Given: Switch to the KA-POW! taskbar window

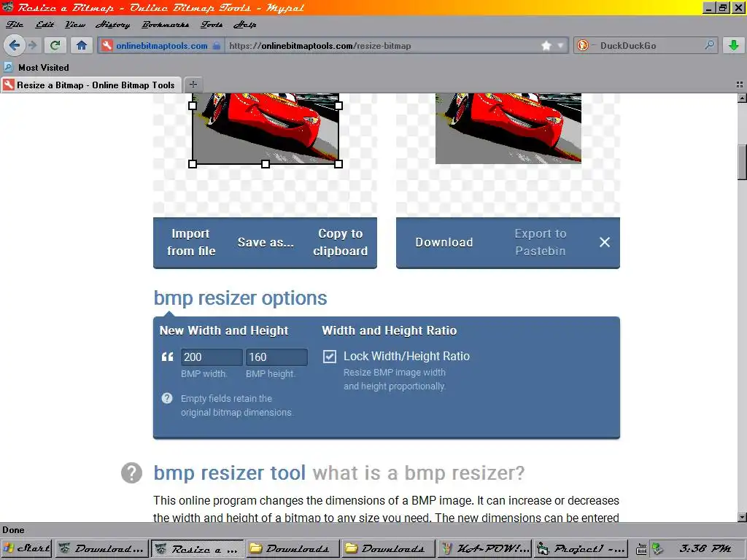Looking at the screenshot, I should (484, 548).
